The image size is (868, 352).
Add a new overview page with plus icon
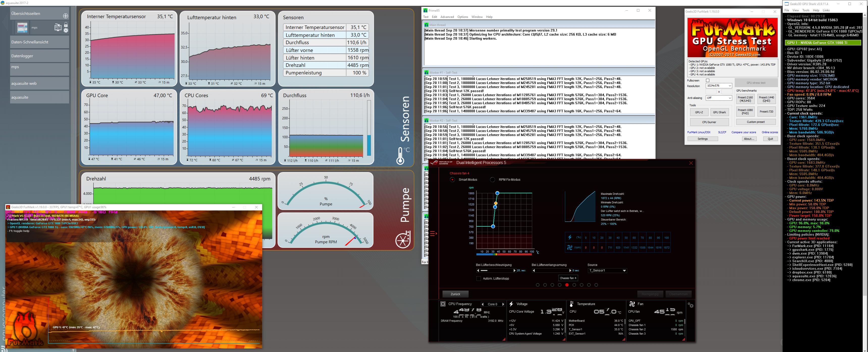click(65, 16)
